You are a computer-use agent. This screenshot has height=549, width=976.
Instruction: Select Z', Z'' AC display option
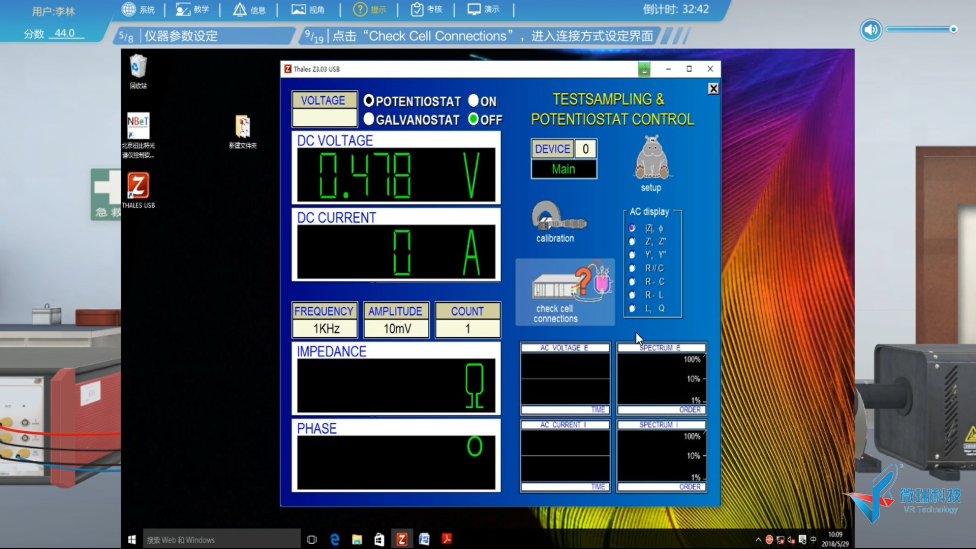(632, 241)
